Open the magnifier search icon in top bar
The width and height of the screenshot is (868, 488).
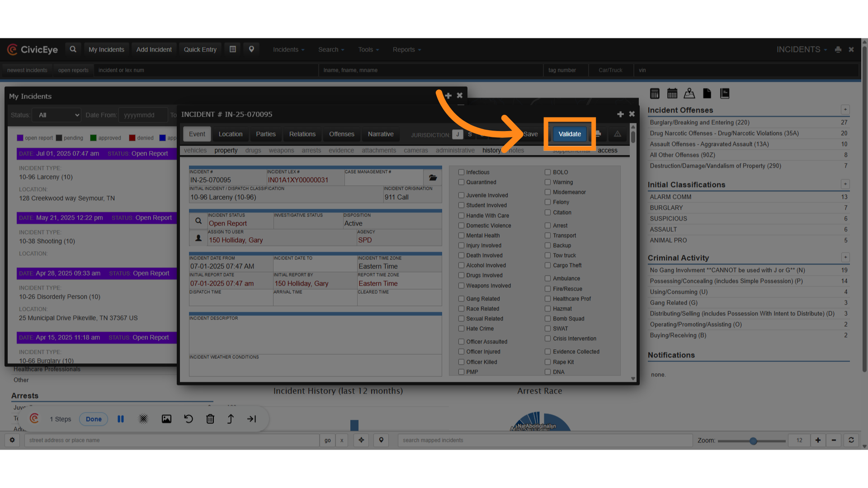73,49
